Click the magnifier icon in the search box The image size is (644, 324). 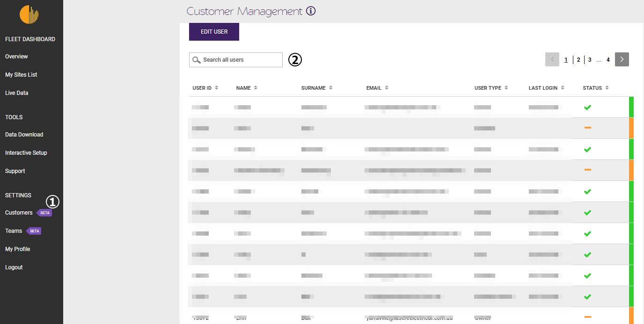[197, 60]
